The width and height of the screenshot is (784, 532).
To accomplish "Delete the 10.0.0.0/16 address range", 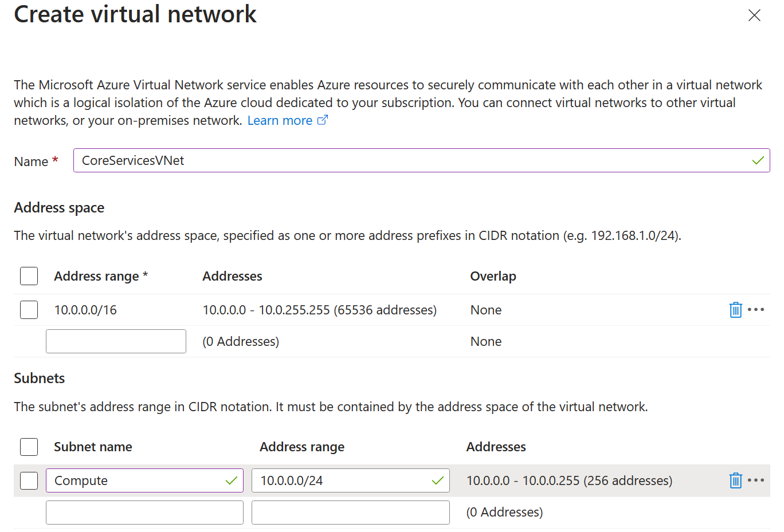I will tap(735, 310).
